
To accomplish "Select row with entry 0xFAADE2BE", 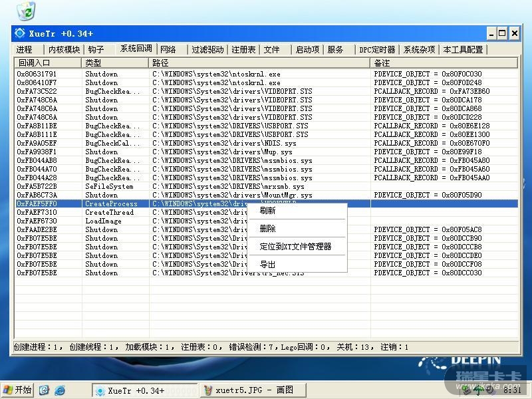I will point(267,229).
